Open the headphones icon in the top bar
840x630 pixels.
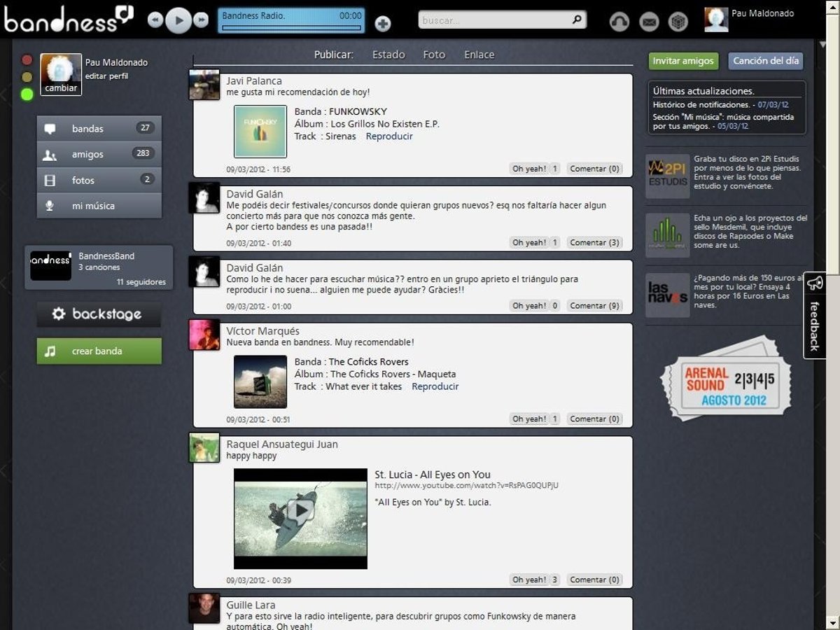point(619,22)
